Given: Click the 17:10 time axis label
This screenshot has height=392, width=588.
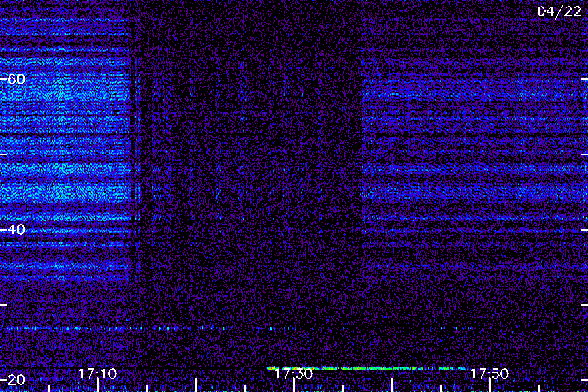Looking at the screenshot, I should click(97, 374).
